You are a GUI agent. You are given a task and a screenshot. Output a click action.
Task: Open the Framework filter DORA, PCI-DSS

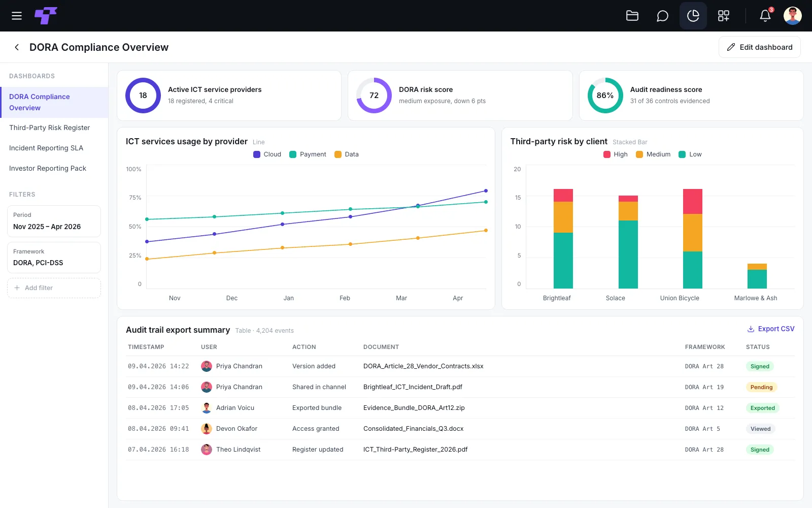(54, 258)
